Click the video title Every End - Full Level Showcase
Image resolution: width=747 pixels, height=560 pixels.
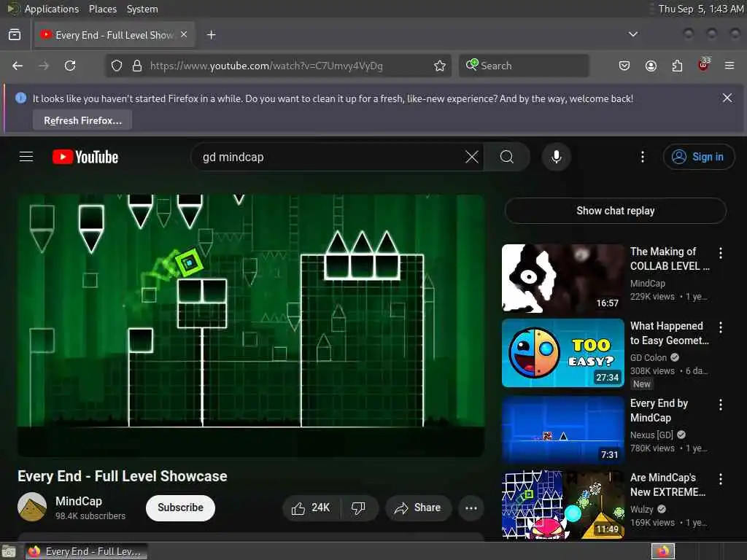[x=123, y=476]
